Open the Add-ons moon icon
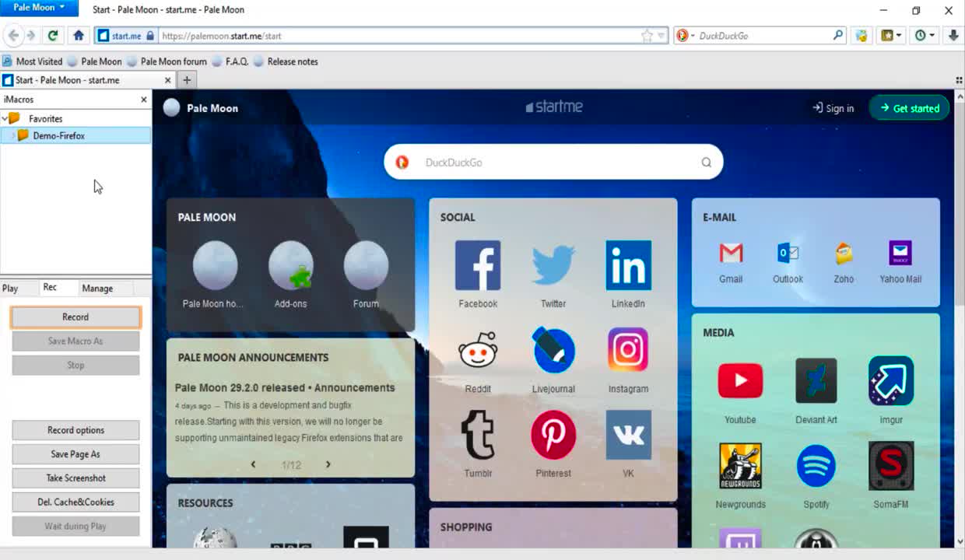 tap(290, 265)
